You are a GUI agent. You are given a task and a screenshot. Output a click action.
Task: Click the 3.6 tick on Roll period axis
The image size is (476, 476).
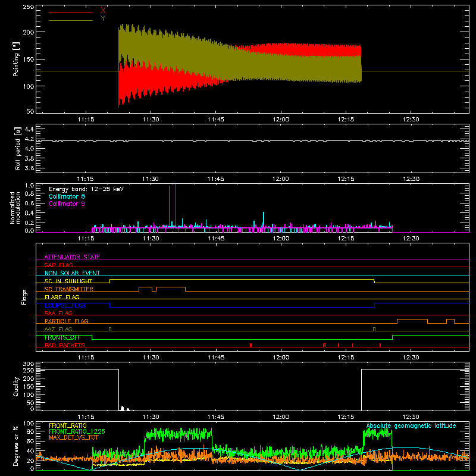(x=29, y=168)
